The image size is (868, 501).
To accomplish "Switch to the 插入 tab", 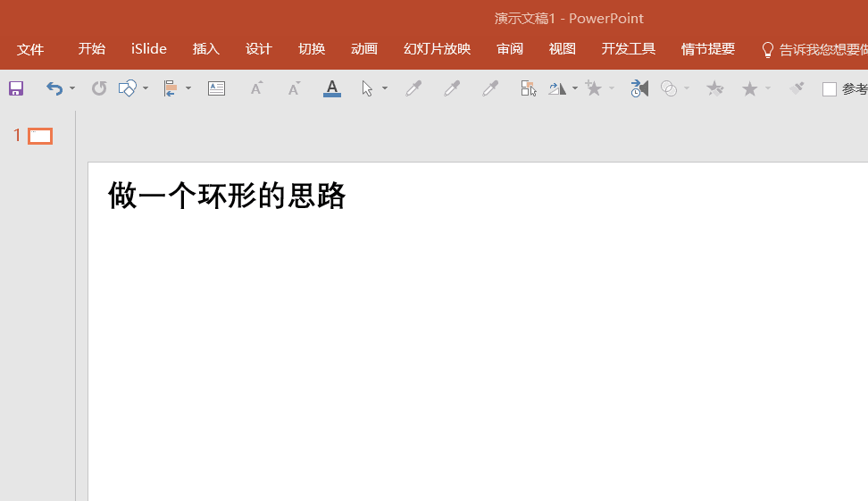I will click(206, 49).
